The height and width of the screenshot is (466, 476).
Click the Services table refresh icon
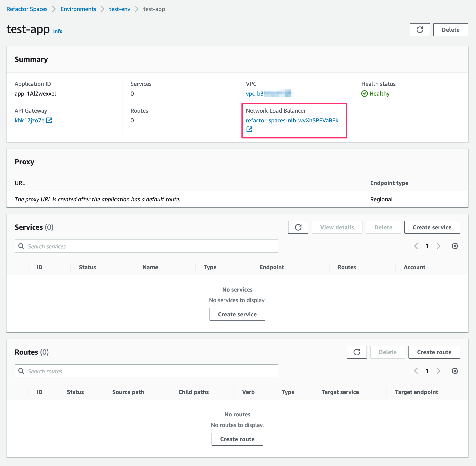pyautogui.click(x=298, y=227)
